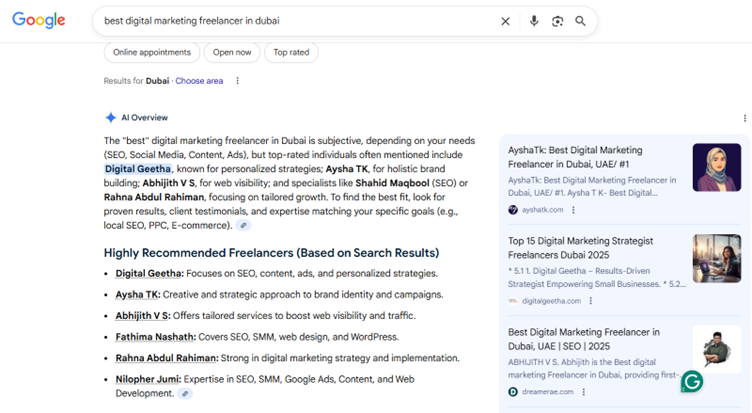Image resolution: width=752 pixels, height=413 pixels.
Task: Open the source link chip after E-commerce paragraph
Action: [244, 225]
